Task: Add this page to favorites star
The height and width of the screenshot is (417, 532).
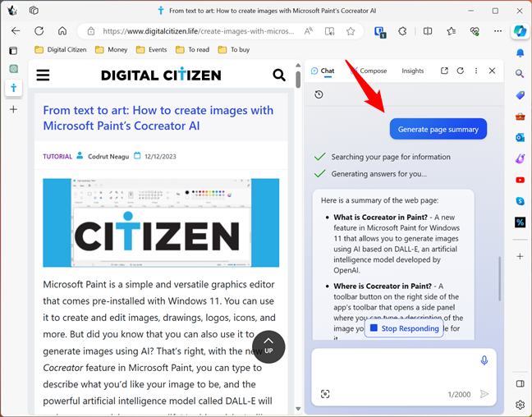Action: click(351, 31)
